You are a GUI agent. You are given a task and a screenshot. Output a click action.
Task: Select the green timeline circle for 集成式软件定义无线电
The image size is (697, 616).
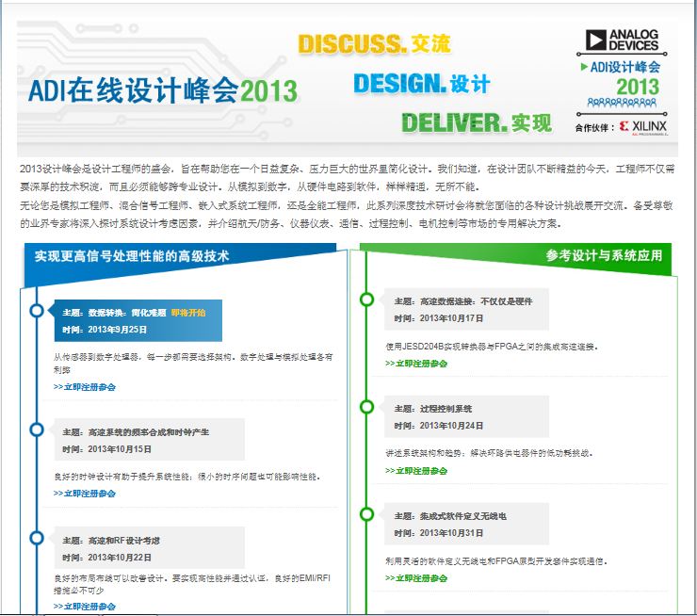pyautogui.click(x=367, y=514)
